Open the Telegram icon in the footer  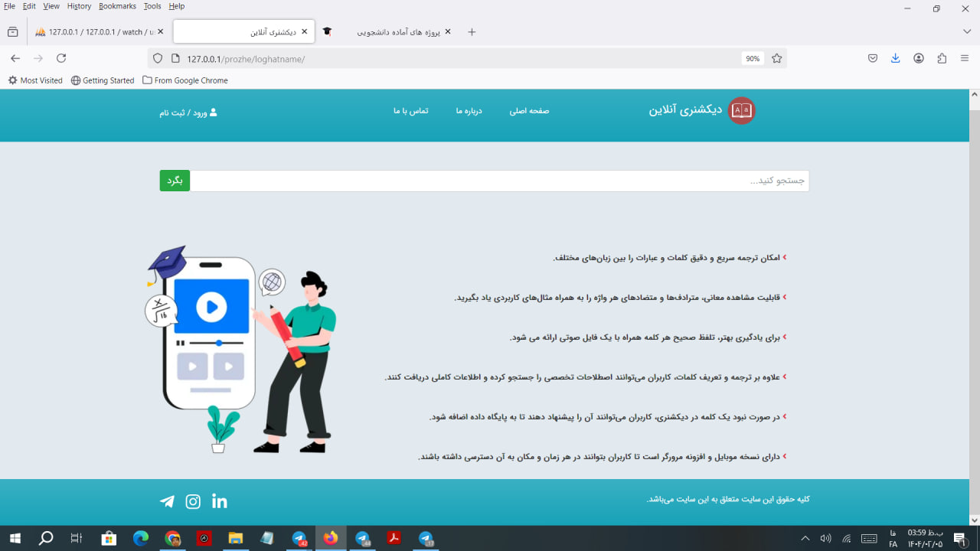point(167,501)
